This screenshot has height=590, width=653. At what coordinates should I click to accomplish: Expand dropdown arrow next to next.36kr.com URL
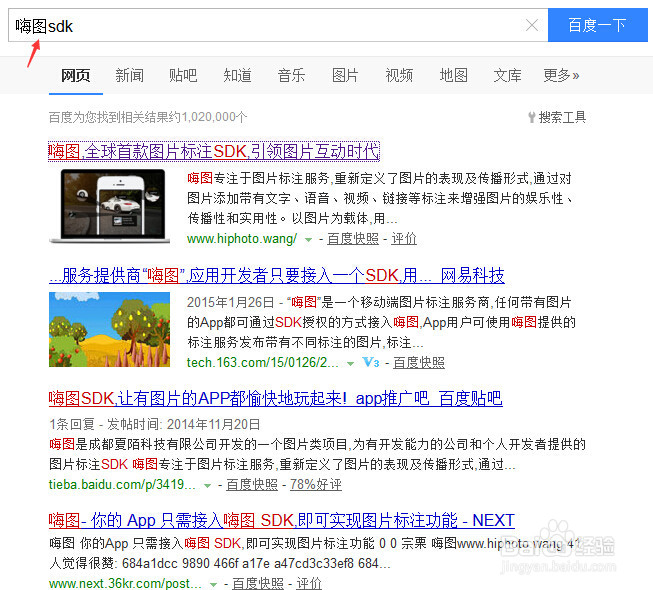pos(213,584)
